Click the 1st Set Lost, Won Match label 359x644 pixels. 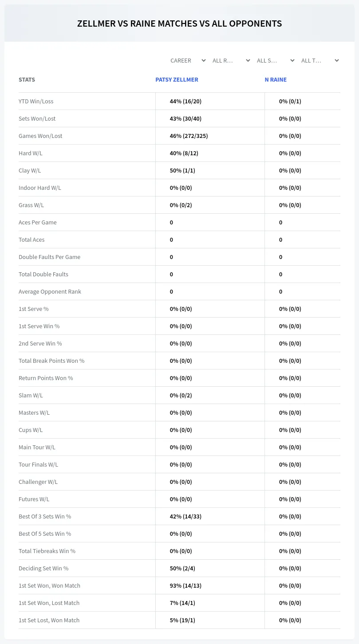[49, 620]
